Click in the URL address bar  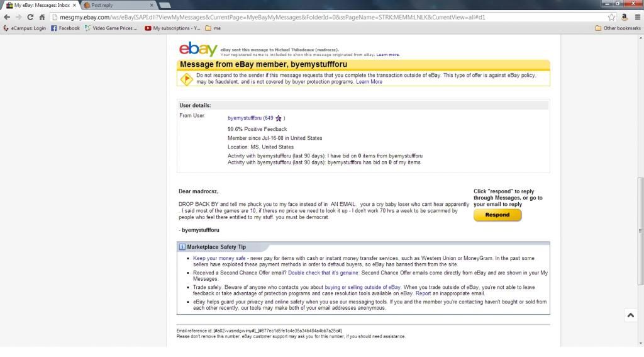314,17
